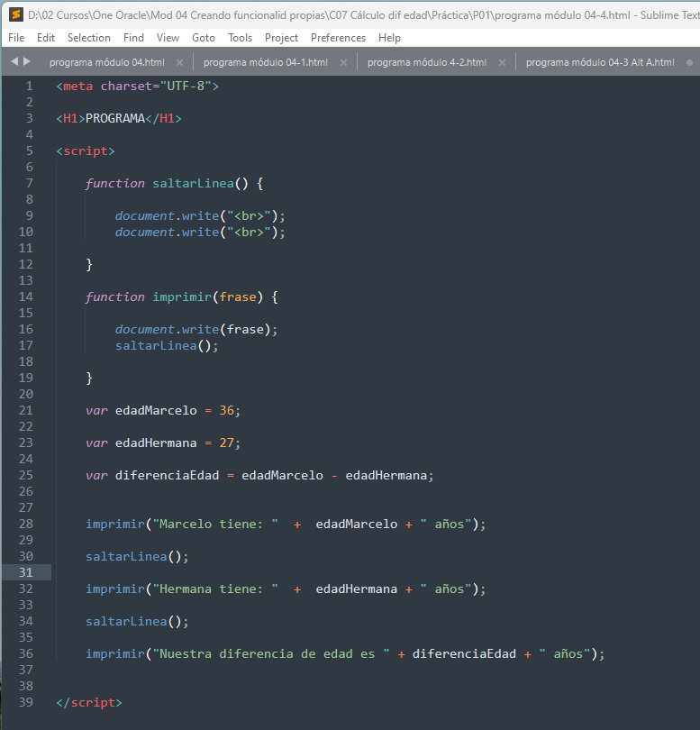The image size is (700, 730).
Task: Switch to programa módulo 04-3 Alt A.html tab
Action: click(600, 62)
